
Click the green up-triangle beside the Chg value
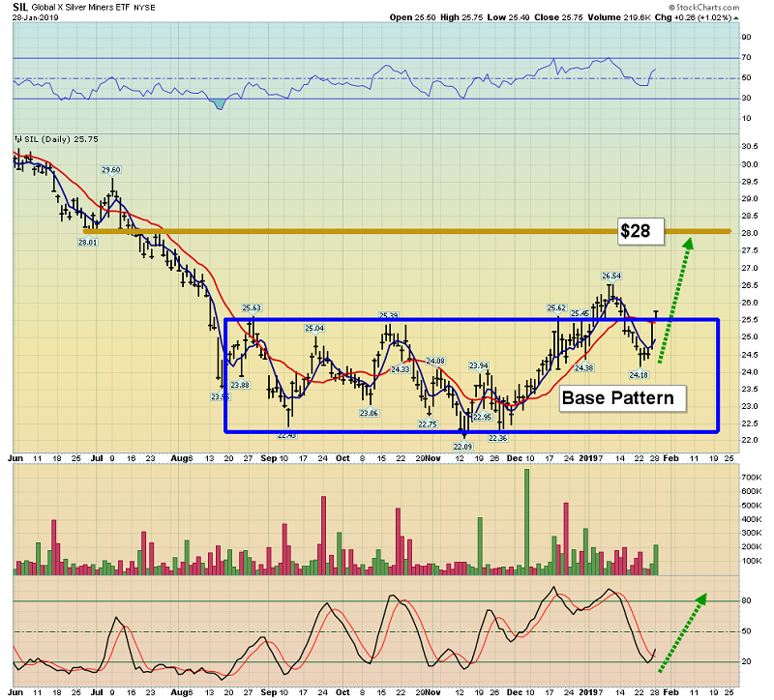click(736, 17)
